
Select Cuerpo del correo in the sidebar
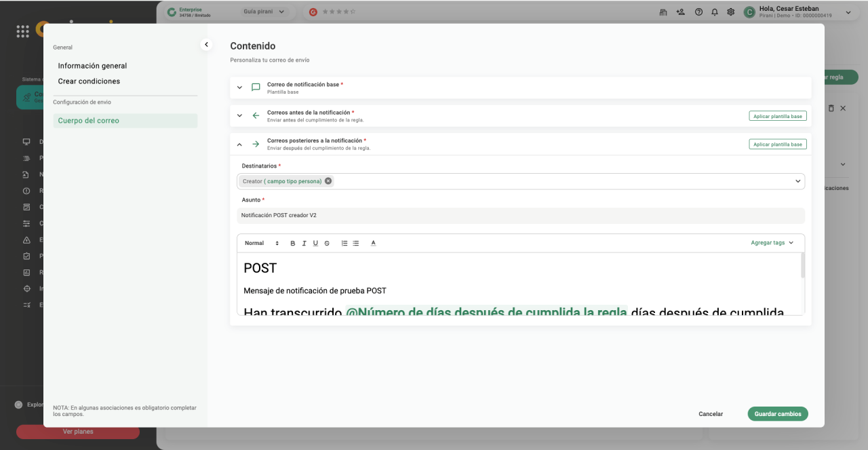click(x=88, y=121)
